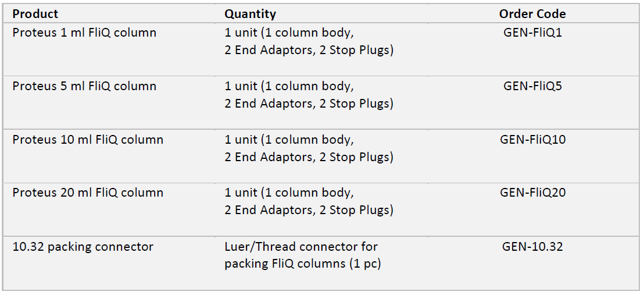The width and height of the screenshot is (644, 295).
Task: Click order code GEN-FliQ1
Action: (x=532, y=33)
